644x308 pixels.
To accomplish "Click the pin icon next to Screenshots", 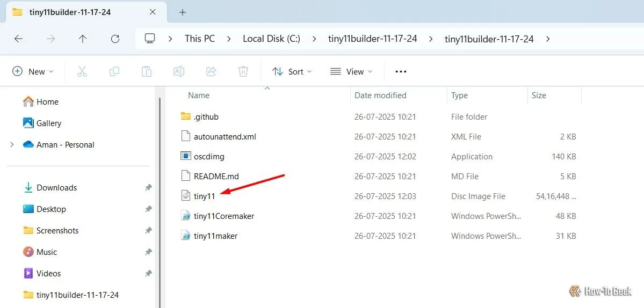I will [148, 231].
